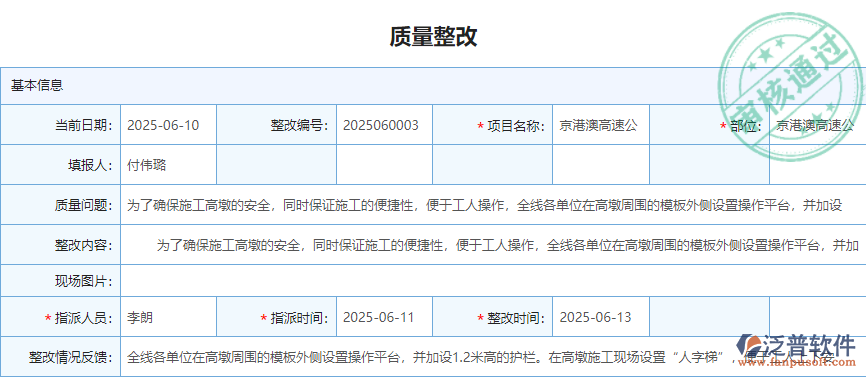Click the 指派人员 field showing 李朗
This screenshot has width=866, height=378.
tap(168, 317)
